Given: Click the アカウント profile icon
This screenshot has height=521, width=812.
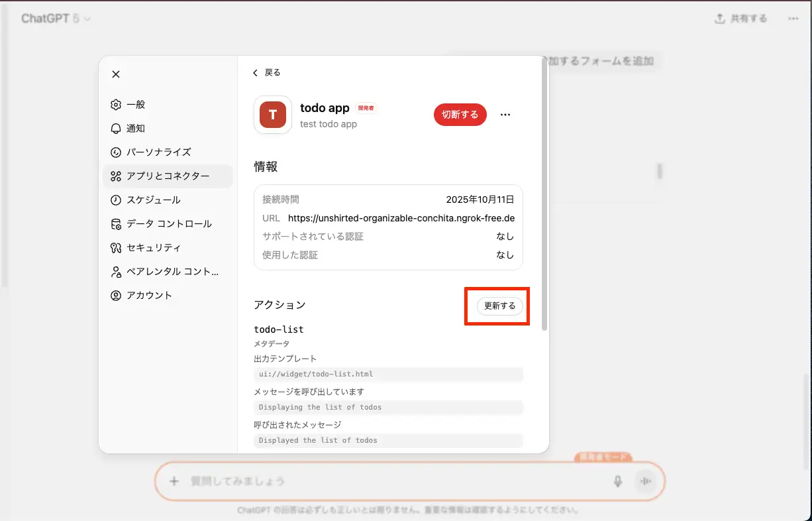Looking at the screenshot, I should (116, 296).
